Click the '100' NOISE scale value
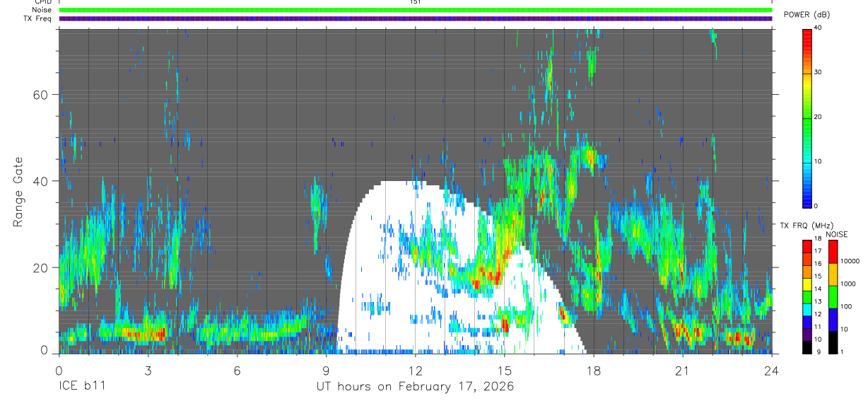This screenshot has height=401, width=868. pyautogui.click(x=846, y=307)
